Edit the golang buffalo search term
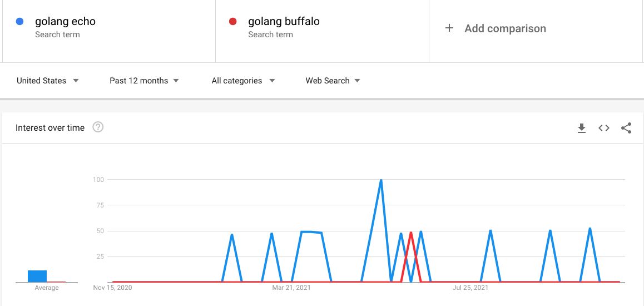Image resolution: width=644 pixels, height=306 pixels. coord(284,21)
